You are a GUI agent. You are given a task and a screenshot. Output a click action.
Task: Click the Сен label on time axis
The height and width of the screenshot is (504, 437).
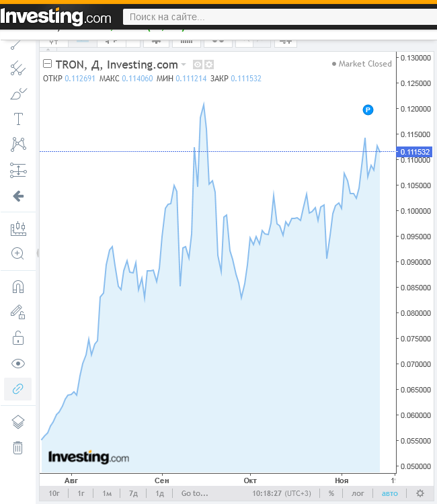pos(161,480)
